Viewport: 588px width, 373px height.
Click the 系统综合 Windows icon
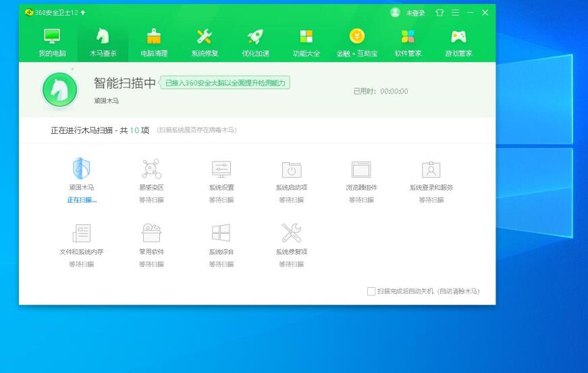221,232
